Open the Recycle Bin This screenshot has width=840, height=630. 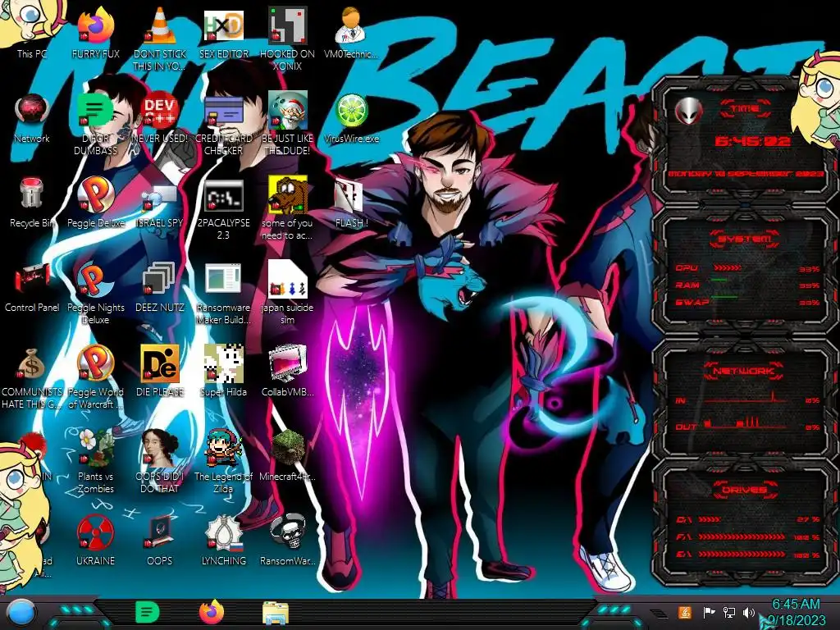[x=31, y=202]
